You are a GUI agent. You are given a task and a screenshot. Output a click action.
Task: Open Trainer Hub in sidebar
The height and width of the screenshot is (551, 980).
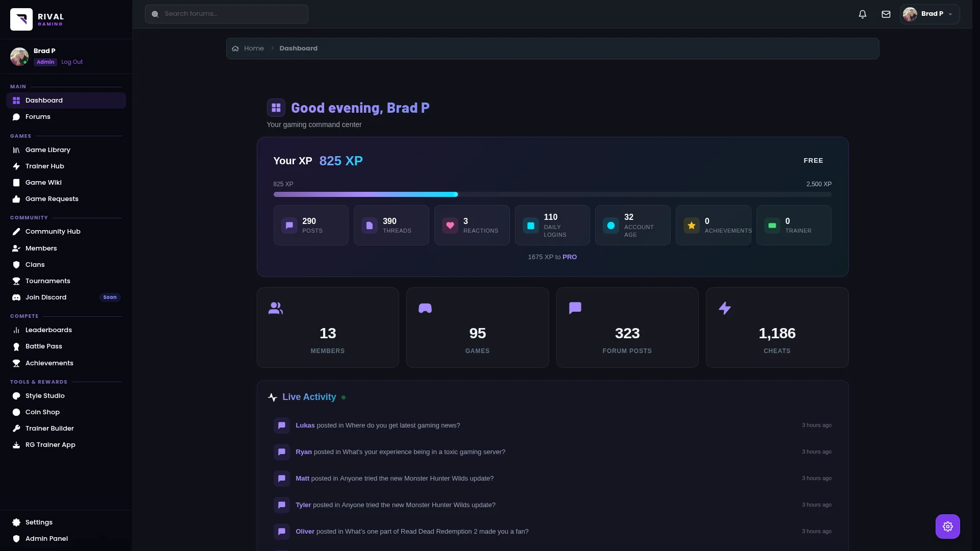(45, 166)
